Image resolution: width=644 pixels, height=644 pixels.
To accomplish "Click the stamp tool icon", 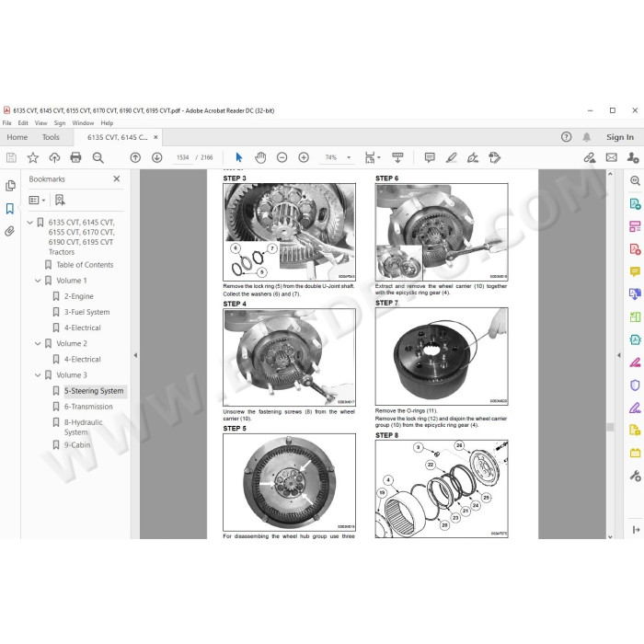I will (x=495, y=157).
